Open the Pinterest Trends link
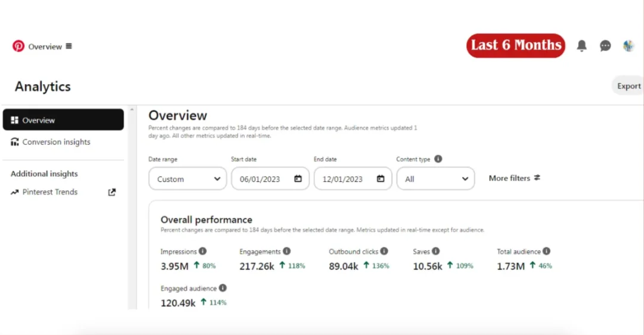 [x=49, y=192]
